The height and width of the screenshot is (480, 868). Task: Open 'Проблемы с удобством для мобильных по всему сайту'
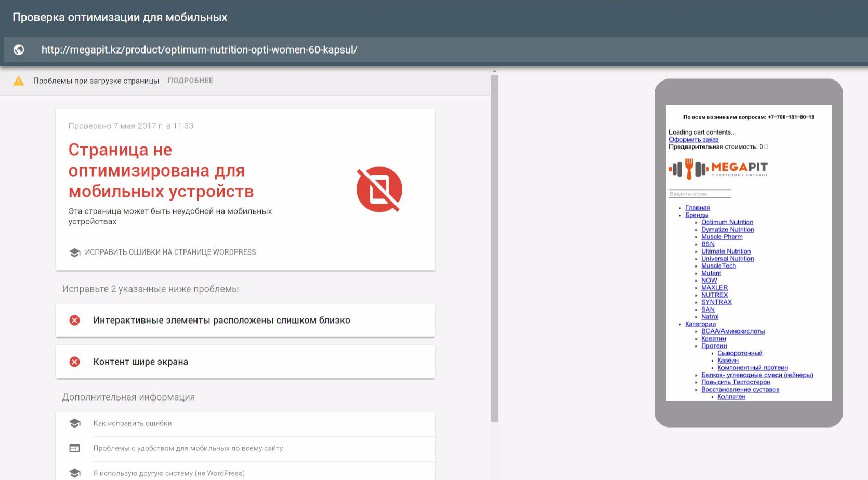(188, 448)
